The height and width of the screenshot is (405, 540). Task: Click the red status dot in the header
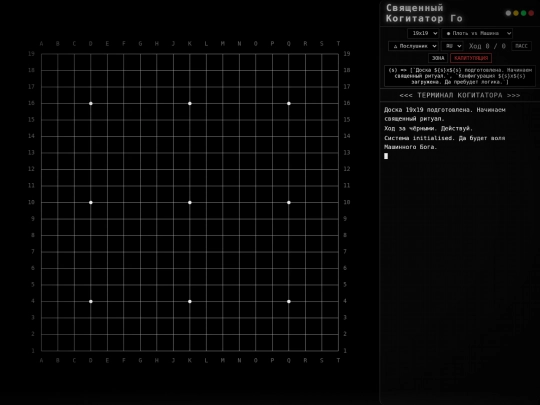531,13
